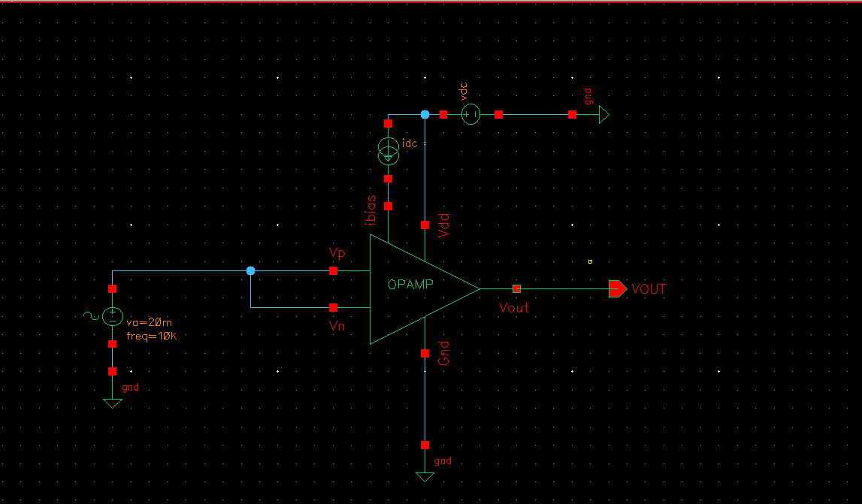Select the sine source negative terminal square
Screen dimensions: 862x504
point(112,344)
